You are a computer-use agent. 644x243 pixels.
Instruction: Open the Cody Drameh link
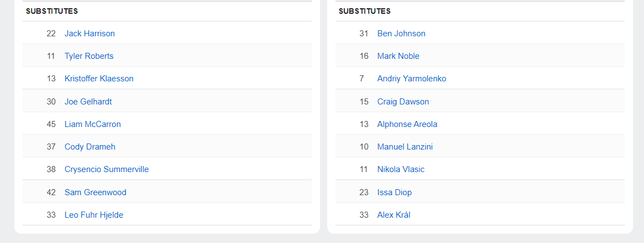coord(90,147)
